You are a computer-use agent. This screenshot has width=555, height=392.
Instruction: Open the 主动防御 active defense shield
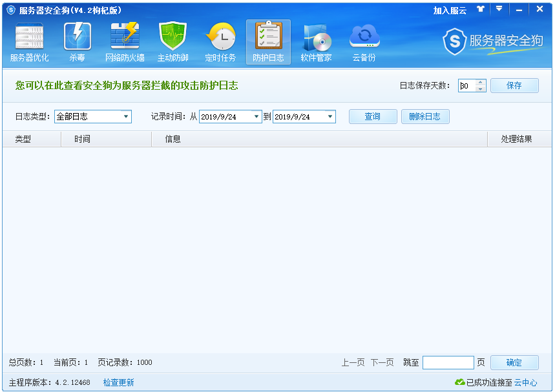(173, 42)
